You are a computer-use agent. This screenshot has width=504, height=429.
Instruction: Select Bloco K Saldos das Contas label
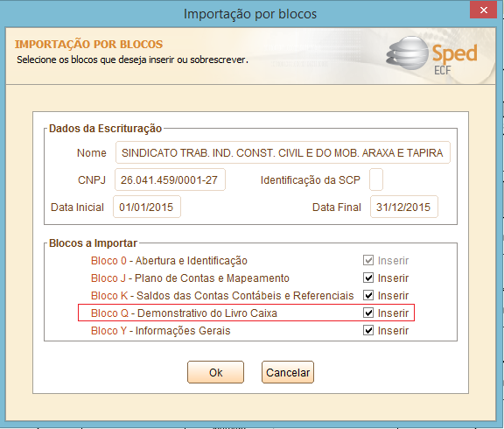tap(222, 296)
